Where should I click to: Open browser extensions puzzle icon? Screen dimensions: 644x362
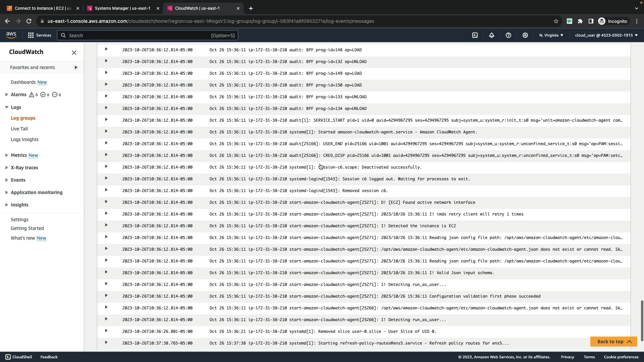(x=580, y=21)
